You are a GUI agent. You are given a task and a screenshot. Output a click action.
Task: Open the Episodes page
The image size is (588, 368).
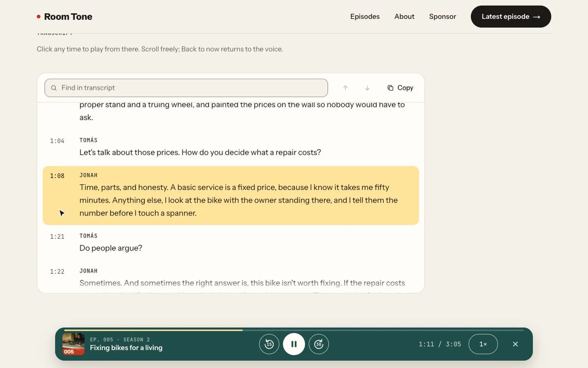pyautogui.click(x=365, y=17)
